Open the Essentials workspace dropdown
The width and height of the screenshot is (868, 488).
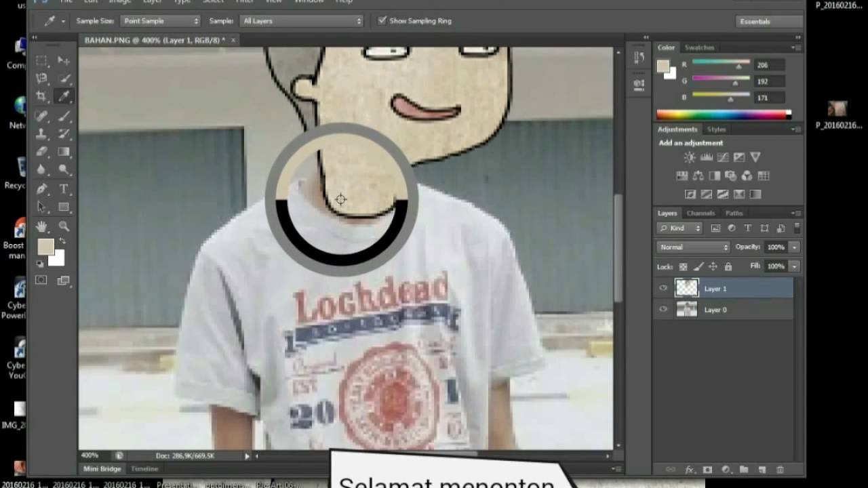[x=769, y=21]
